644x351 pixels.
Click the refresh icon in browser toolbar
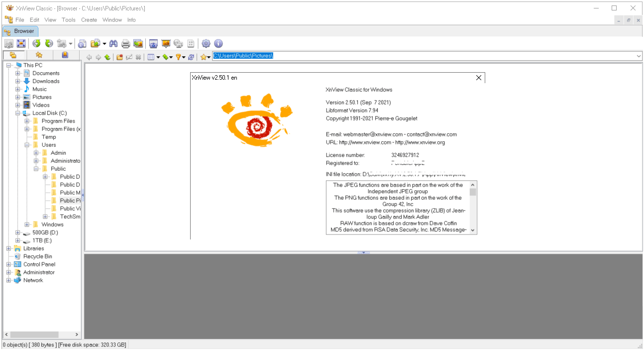pyautogui.click(x=191, y=57)
